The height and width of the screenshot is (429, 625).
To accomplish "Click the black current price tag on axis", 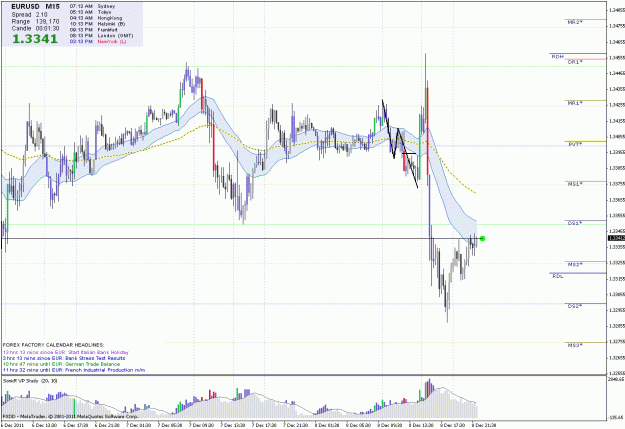I will coord(616,238).
